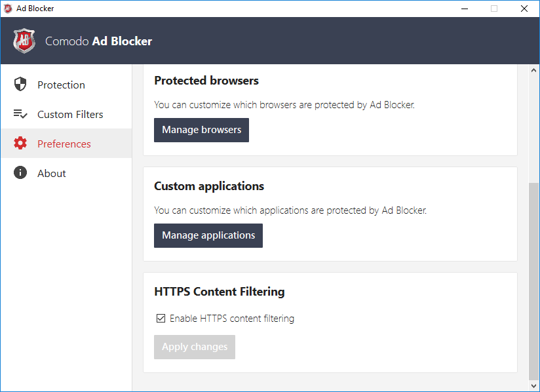Click the red Preferences gear icon
The image size is (540, 392).
pos(20,144)
